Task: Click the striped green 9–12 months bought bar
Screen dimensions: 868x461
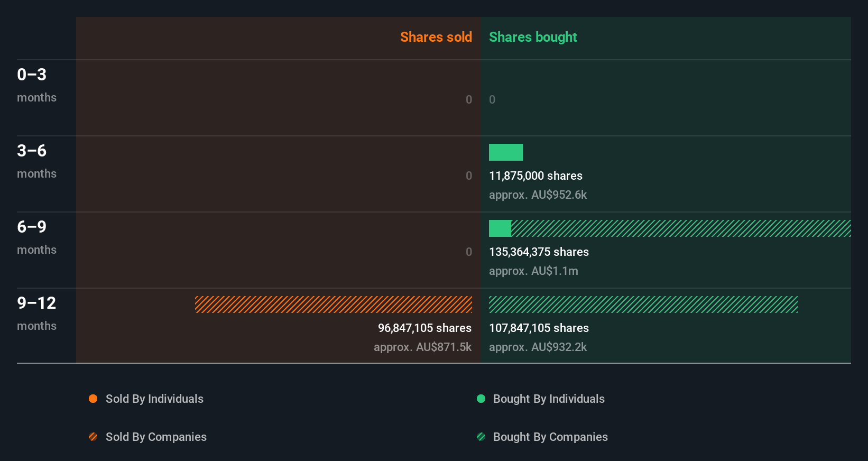Action: (643, 305)
